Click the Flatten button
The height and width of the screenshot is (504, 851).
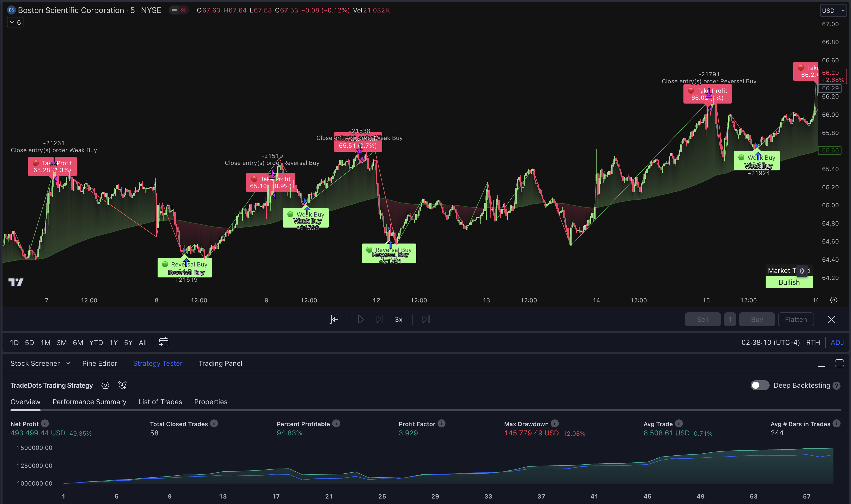796,319
